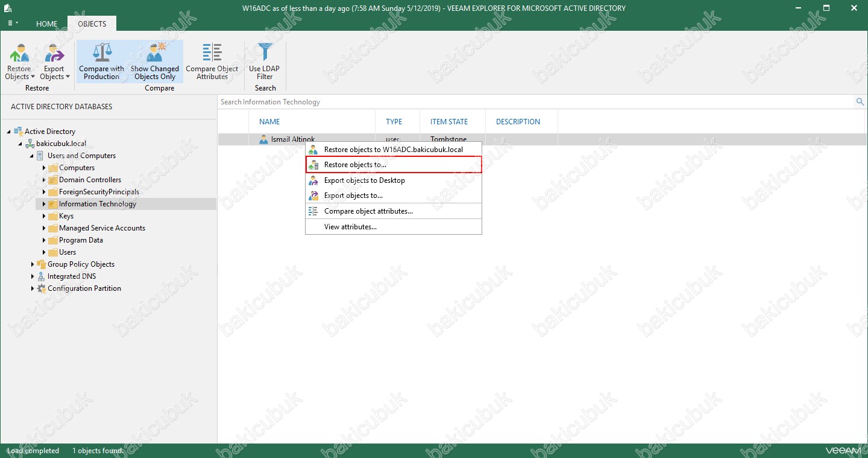Expand the Group Policy Objects arrow
The image size is (868, 458).
pos(32,264)
